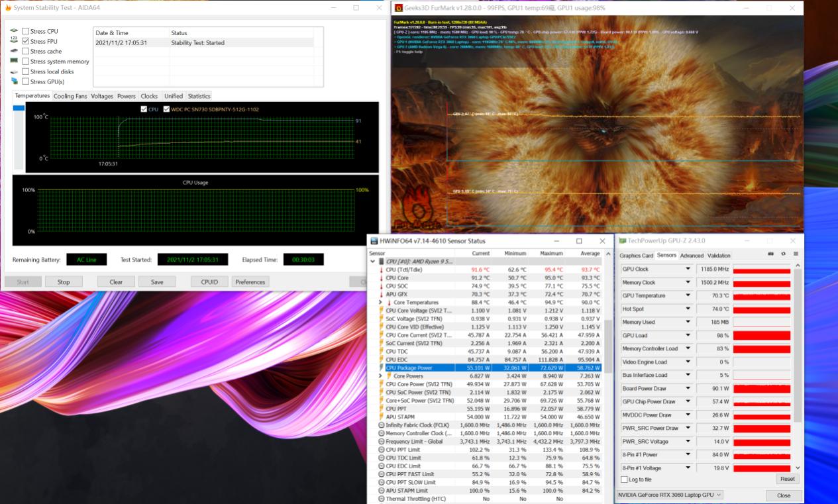The width and height of the screenshot is (838, 504).
Task: Click the AIDA64 flame title bar icon
Action: click(x=9, y=8)
